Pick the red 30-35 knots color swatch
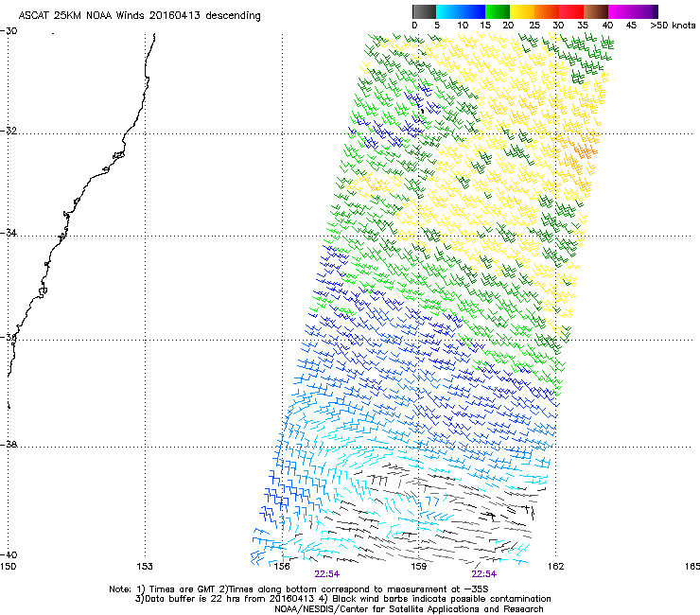Image resolution: width=700 pixels, height=615 pixels. (571, 11)
